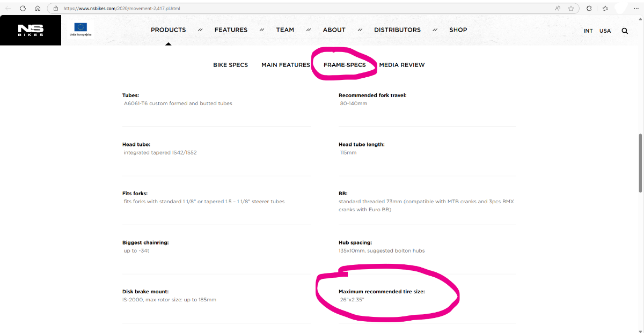Viewport: 644px width, 333px height.
Task: Open read aloud icon in address bar
Action: pos(558,9)
